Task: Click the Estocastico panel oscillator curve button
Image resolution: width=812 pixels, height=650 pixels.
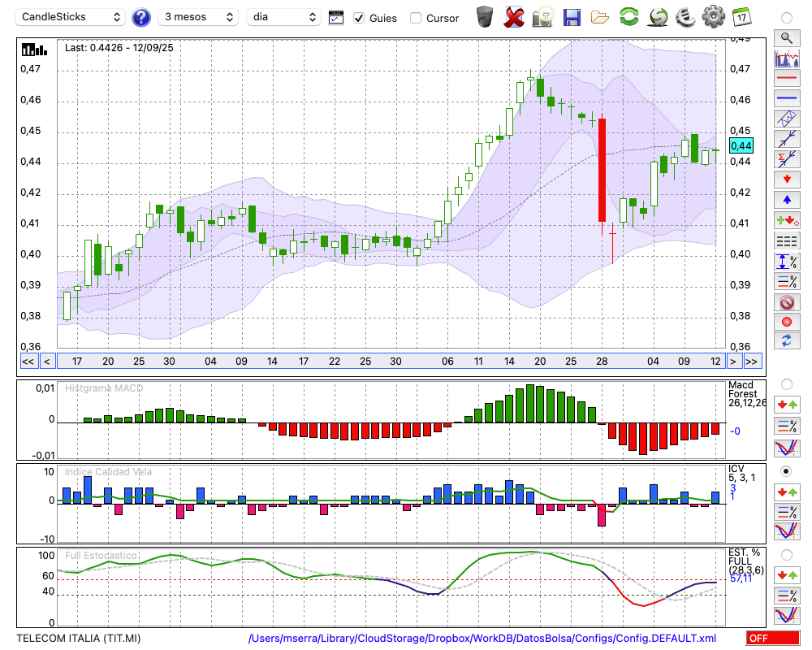Action: click(787, 615)
